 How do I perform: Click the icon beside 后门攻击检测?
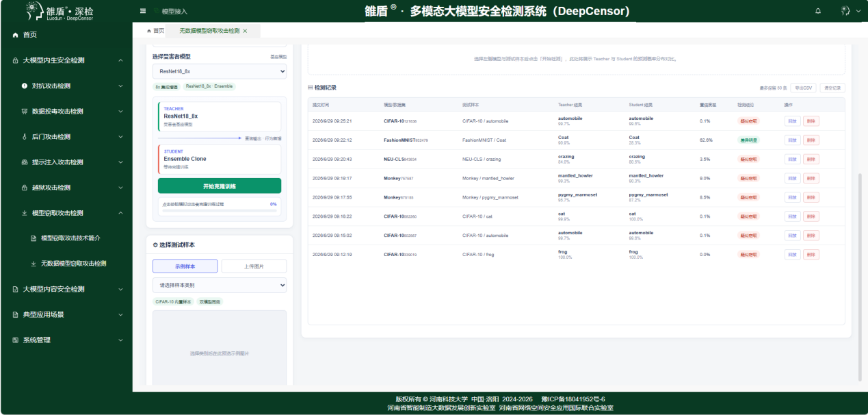[x=25, y=137]
